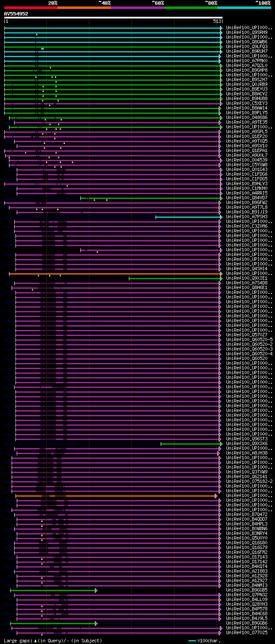Click the UniRef100_O75182-2 hit label
Screen dimensions: 275x644
click(249, 481)
